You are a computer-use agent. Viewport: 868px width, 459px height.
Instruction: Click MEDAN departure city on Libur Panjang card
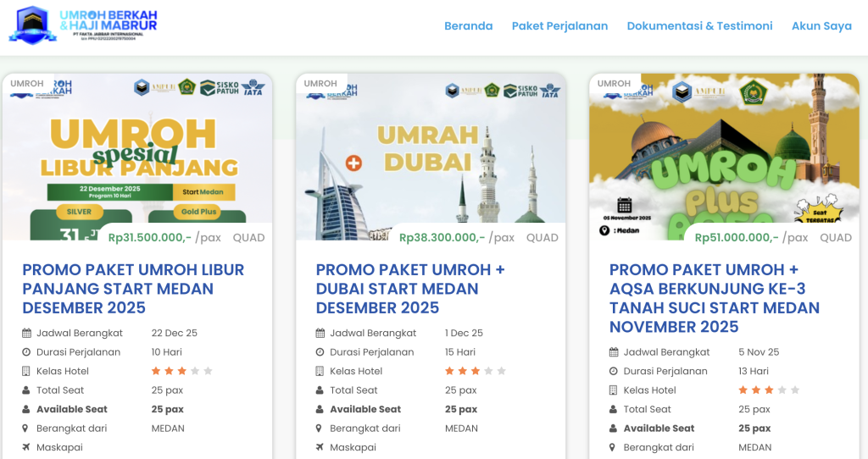[x=169, y=429]
